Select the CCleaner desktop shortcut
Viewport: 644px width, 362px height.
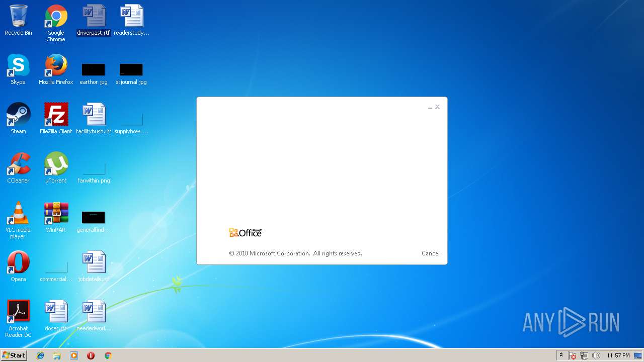tap(18, 168)
